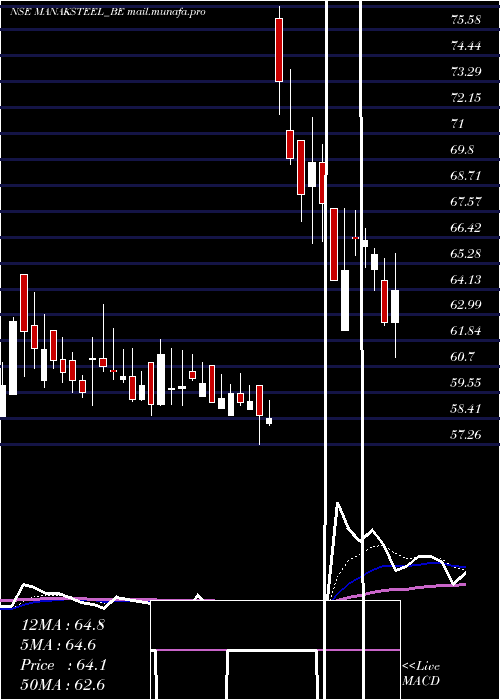Click the 12MA : 64.8 readout
The image size is (500, 700).
click(x=62, y=625)
